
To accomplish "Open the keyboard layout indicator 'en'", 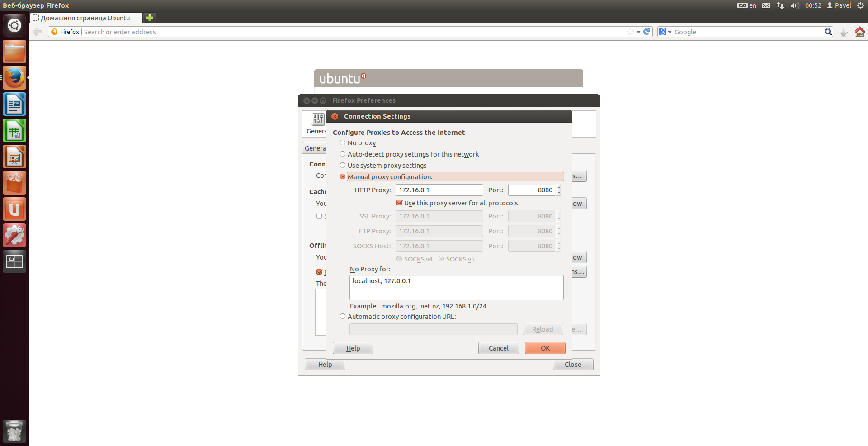I will pyautogui.click(x=747, y=5).
